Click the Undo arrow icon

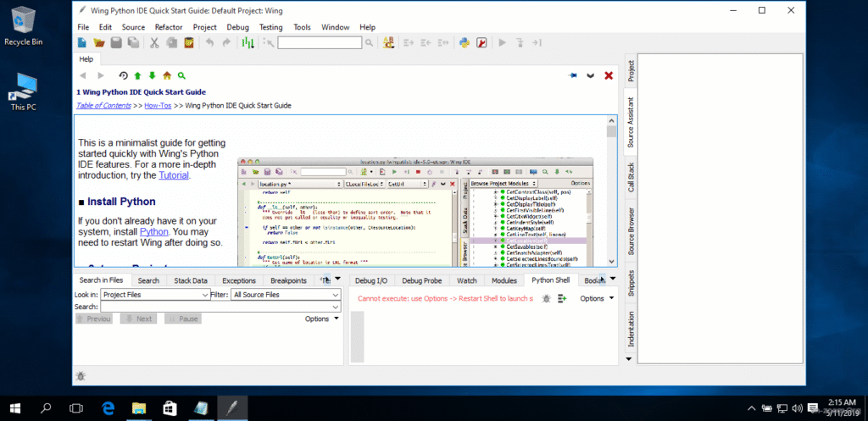209,42
